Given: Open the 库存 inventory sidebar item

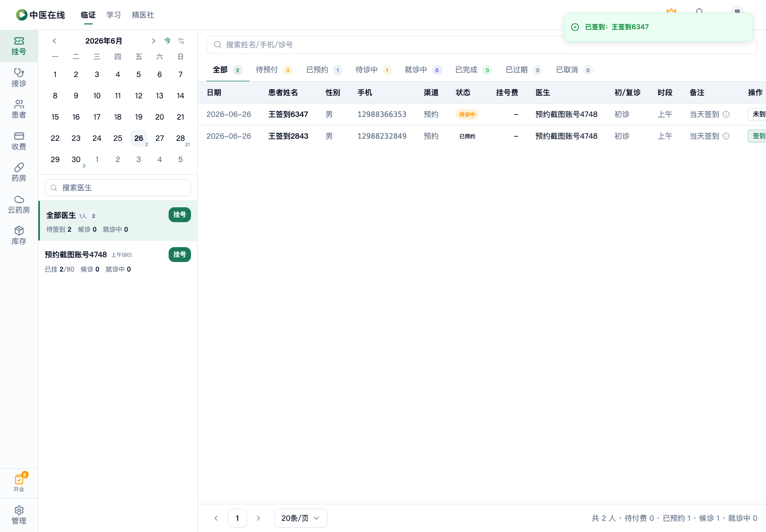Looking at the screenshot, I should pyautogui.click(x=19, y=235).
